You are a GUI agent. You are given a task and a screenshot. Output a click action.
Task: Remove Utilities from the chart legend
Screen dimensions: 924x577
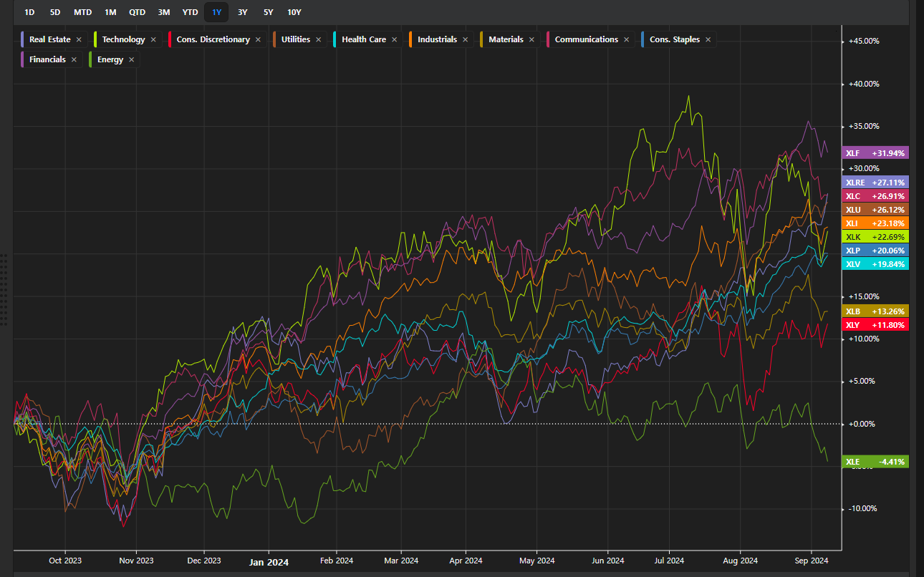point(319,40)
